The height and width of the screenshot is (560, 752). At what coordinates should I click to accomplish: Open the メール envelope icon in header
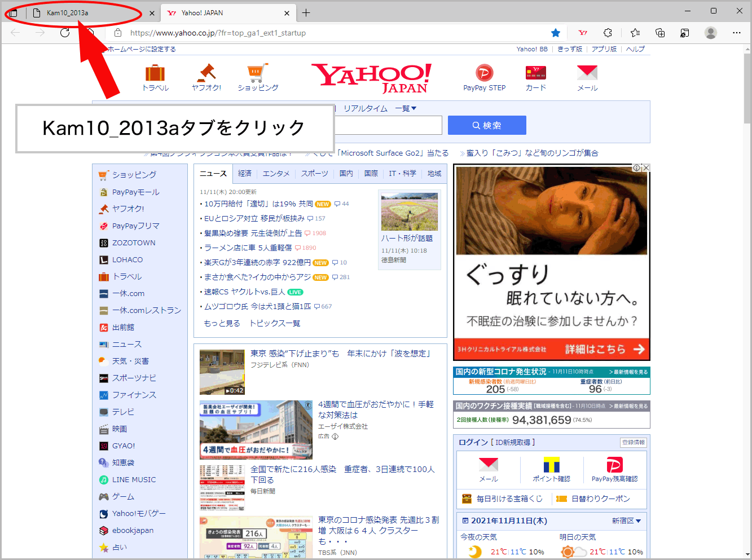click(587, 73)
